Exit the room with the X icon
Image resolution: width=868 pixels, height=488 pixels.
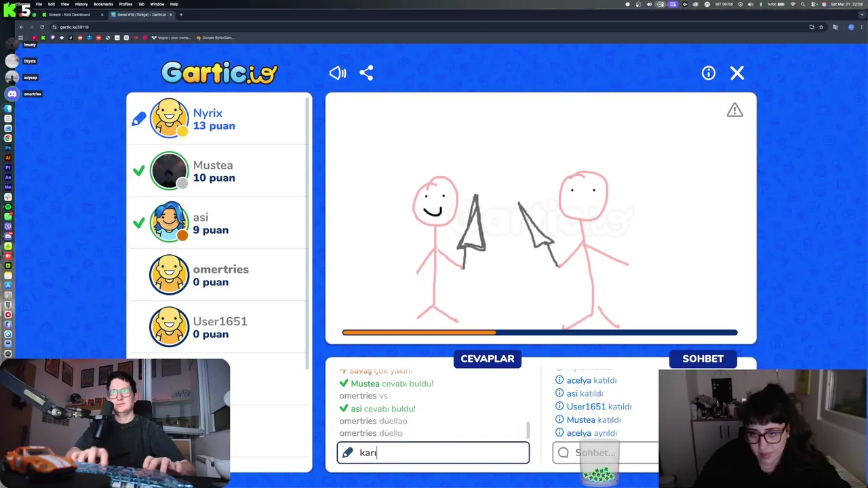[x=737, y=73]
